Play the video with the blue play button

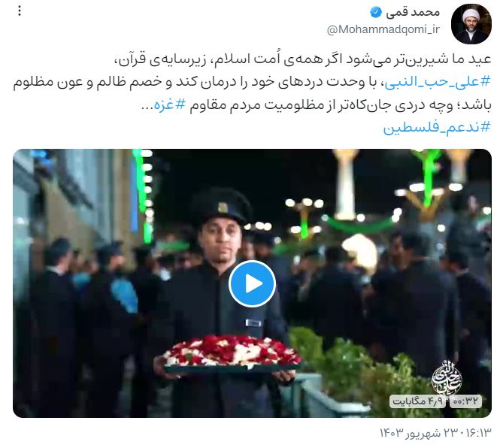[x=252, y=283]
